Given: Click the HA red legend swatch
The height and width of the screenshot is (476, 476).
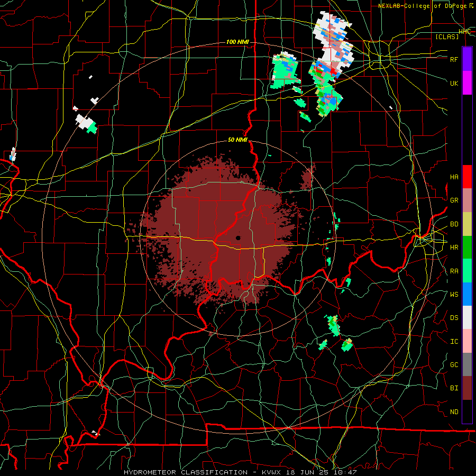Looking at the screenshot, I should tap(467, 177).
